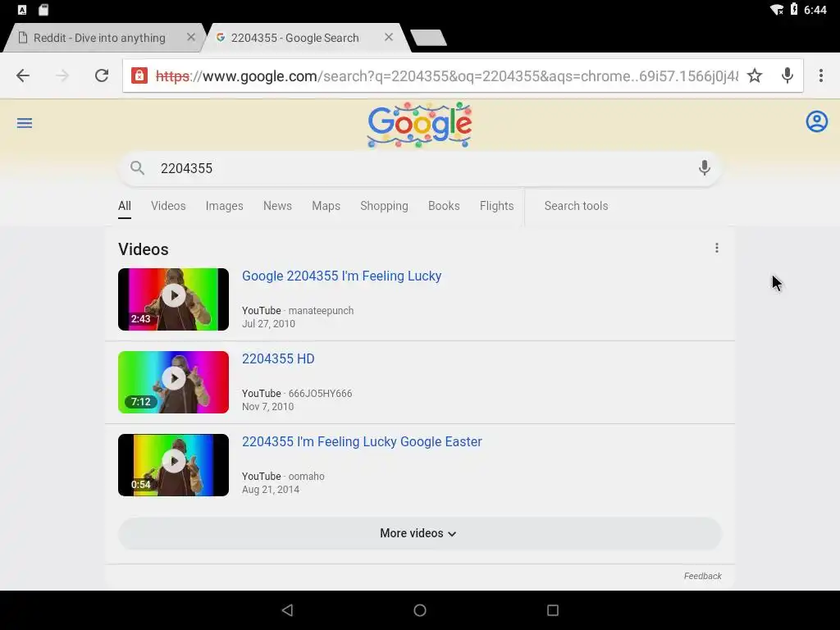
Task: Open the Google hamburger side menu
Action: pos(25,123)
